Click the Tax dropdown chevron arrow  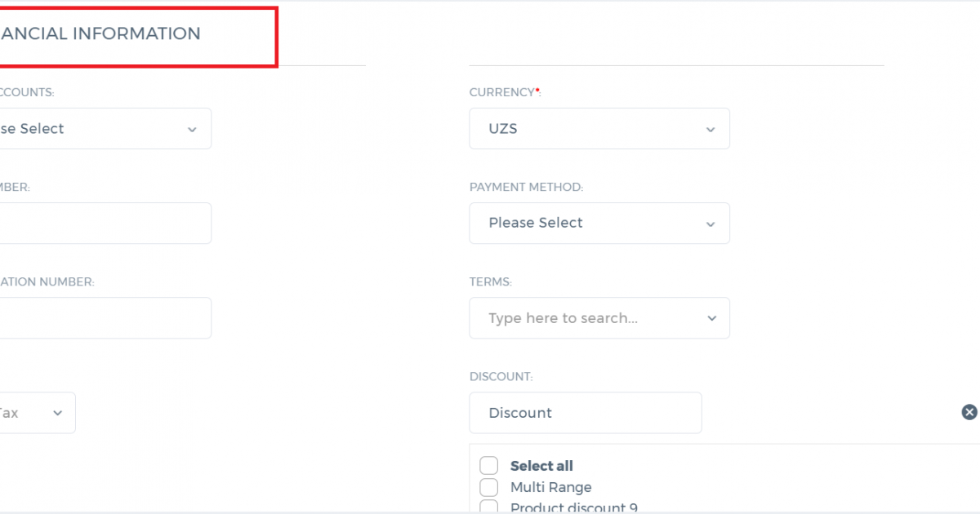pos(57,414)
